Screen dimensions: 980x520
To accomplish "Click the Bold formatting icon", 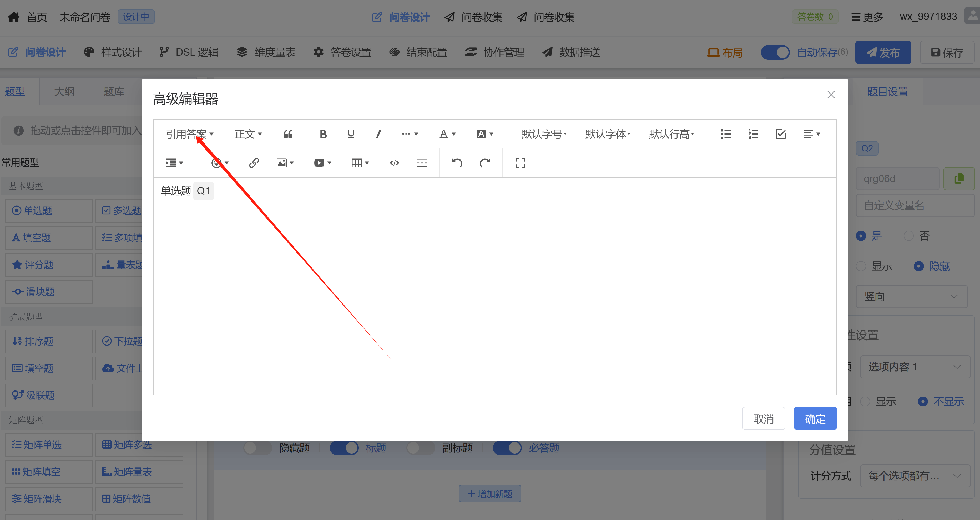I will click(x=323, y=134).
